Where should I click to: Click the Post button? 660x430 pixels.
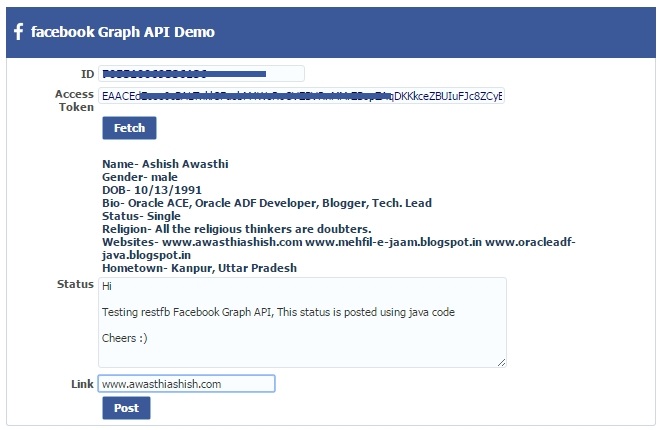point(126,408)
